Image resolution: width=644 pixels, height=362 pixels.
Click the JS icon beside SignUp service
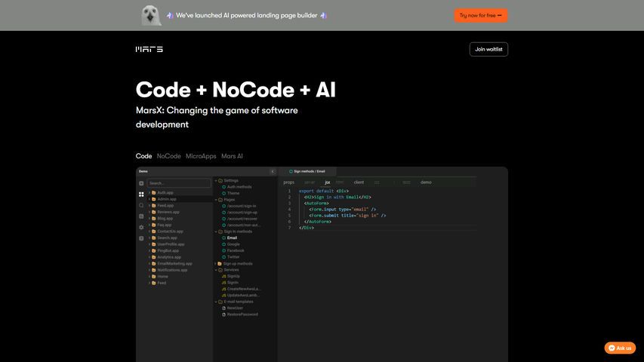pyautogui.click(x=223, y=276)
